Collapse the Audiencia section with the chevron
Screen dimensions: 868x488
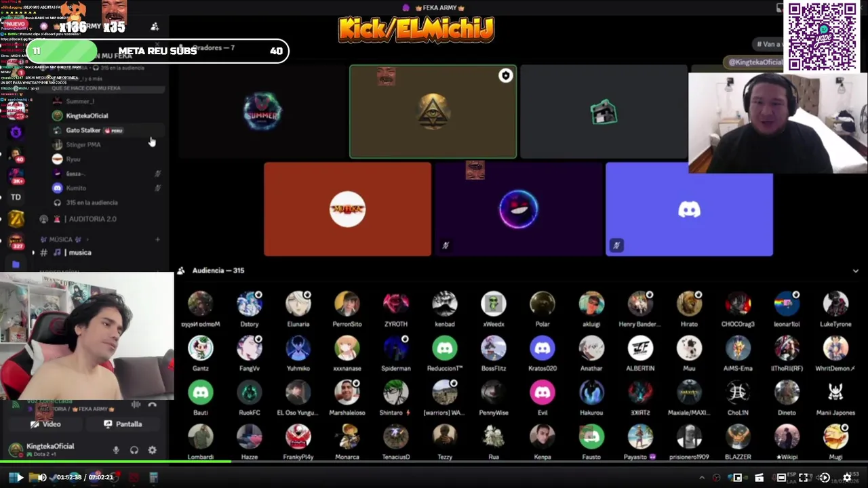pos(855,270)
